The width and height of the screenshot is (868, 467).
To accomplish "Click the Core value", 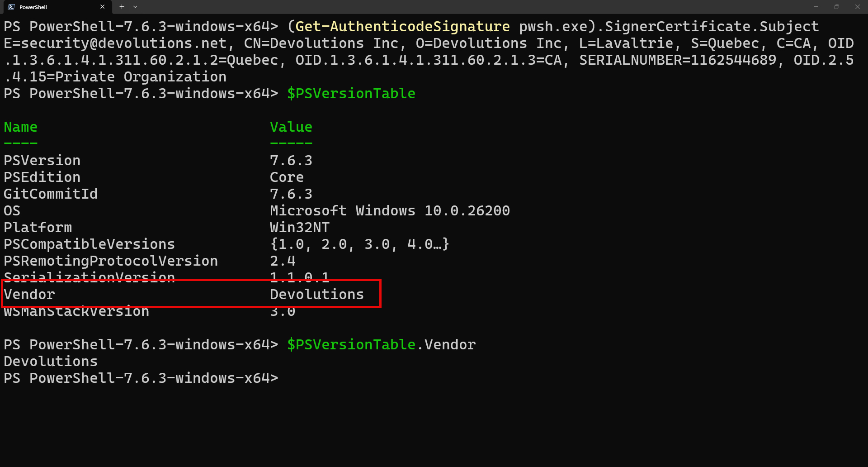I will [x=287, y=177].
